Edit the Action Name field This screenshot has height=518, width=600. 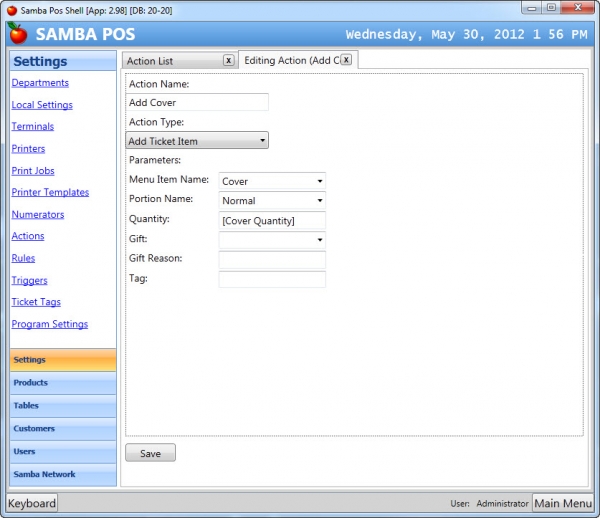click(197, 103)
